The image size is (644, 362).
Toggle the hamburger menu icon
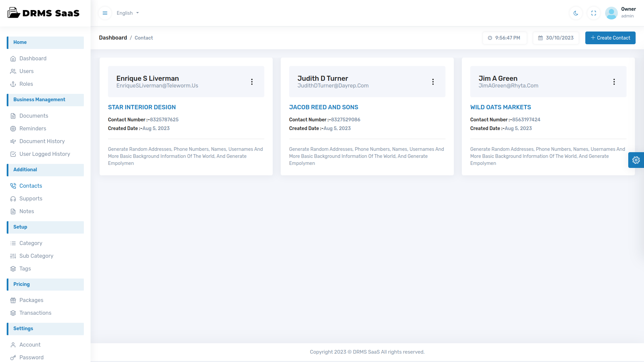coord(105,13)
